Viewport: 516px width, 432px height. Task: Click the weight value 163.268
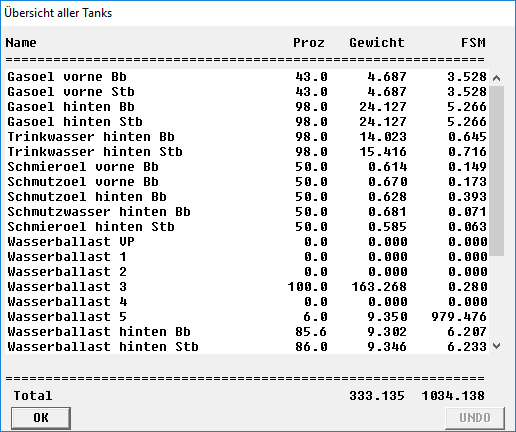point(379,287)
